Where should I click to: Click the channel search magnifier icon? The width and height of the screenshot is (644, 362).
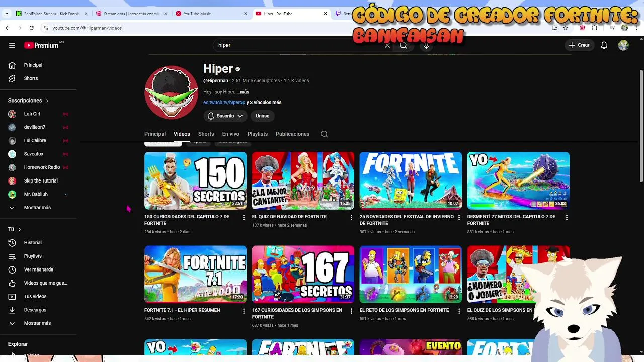click(325, 134)
